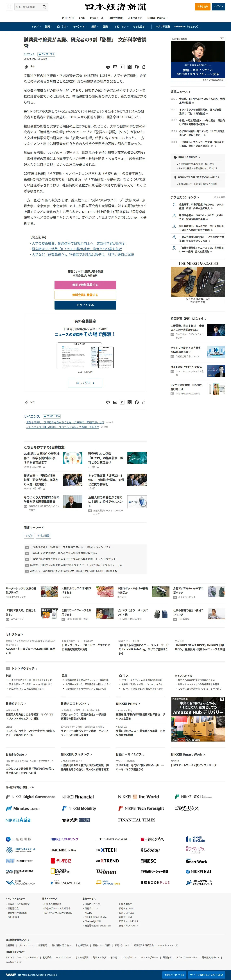Screen dimensions: 231x980
Task: Share to Facebook using icon under the headline
Action: pyautogui.click(x=137, y=67)
